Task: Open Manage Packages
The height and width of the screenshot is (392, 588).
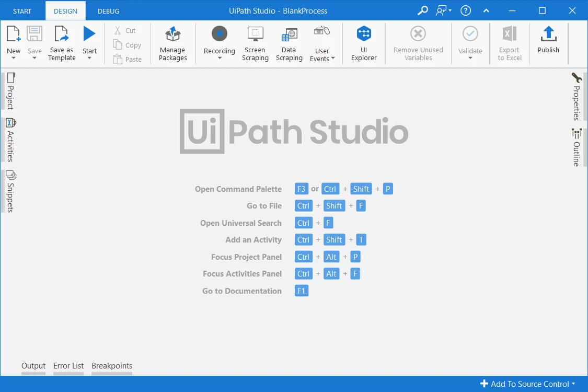Action: click(x=173, y=43)
